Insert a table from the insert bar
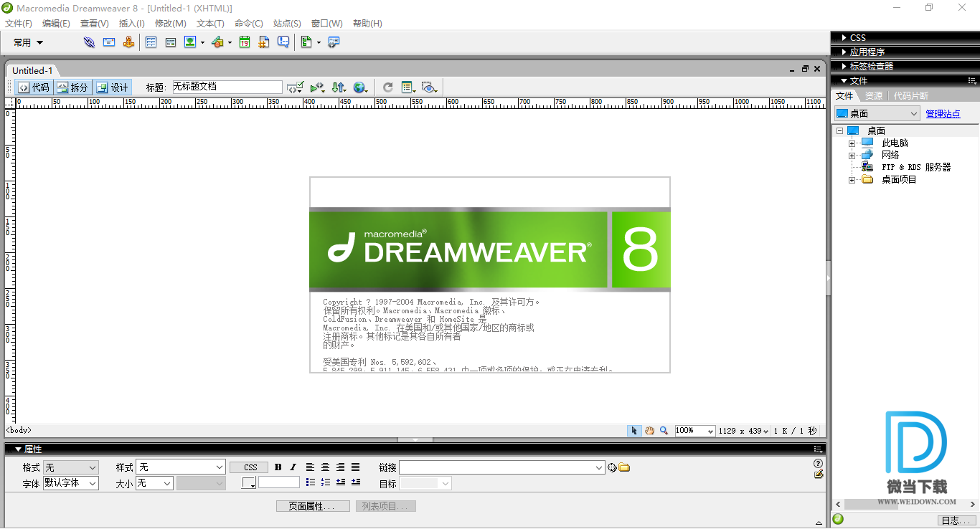The image size is (980, 529). point(151,42)
